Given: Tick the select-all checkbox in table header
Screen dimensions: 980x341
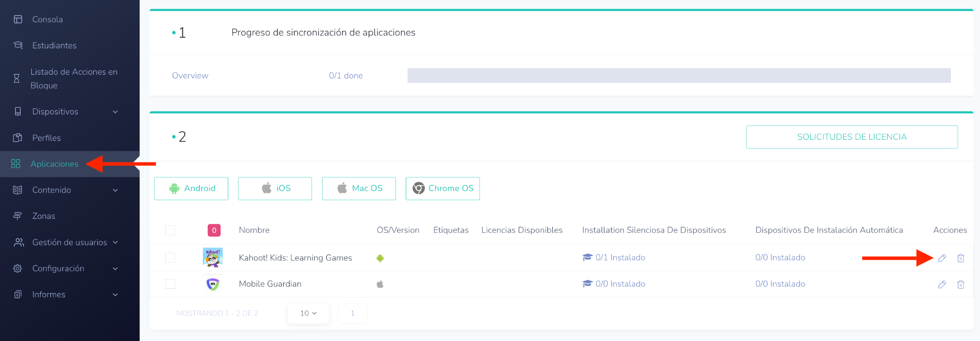Looking at the screenshot, I should tap(170, 230).
